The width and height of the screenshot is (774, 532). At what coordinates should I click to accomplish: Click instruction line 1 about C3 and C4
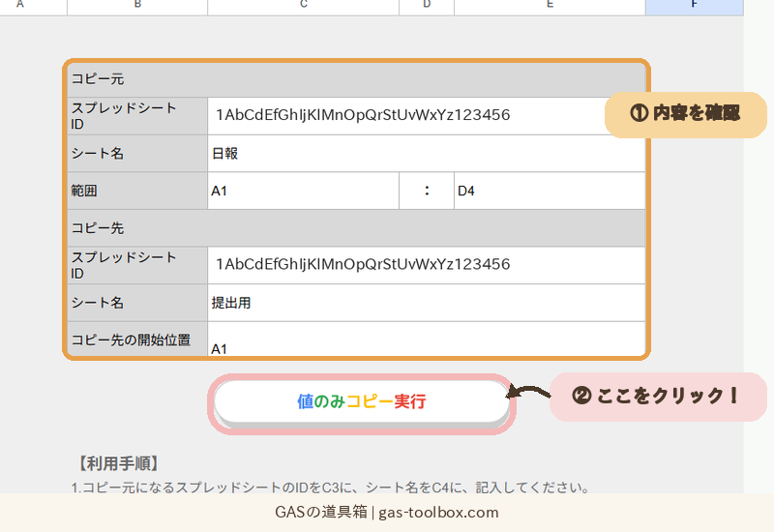point(331,488)
